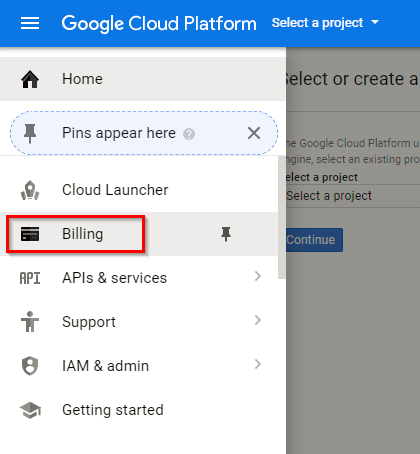Viewport: 420px width, 454px height.
Task: Open the Select a project dropdown in header
Action: tap(325, 23)
